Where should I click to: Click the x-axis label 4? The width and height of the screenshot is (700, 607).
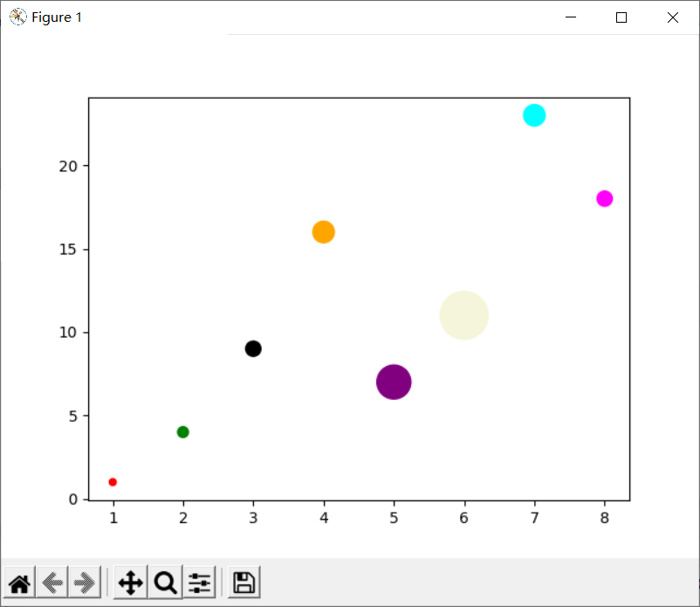point(324,518)
